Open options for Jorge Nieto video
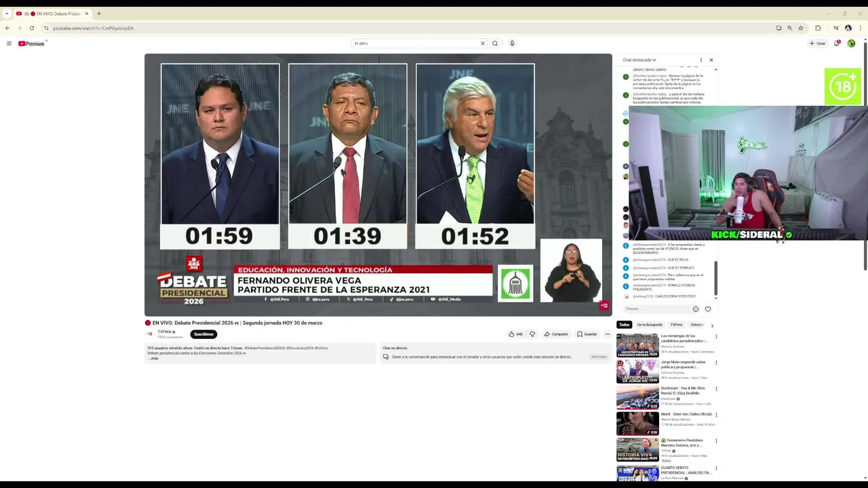This screenshot has width=868, height=488. 716,363
